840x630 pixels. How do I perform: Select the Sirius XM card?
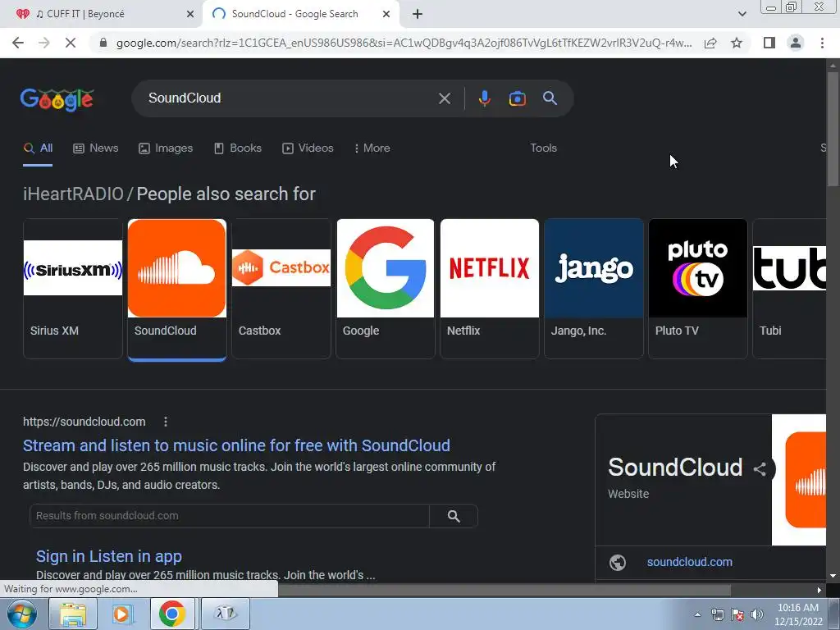[x=73, y=288]
